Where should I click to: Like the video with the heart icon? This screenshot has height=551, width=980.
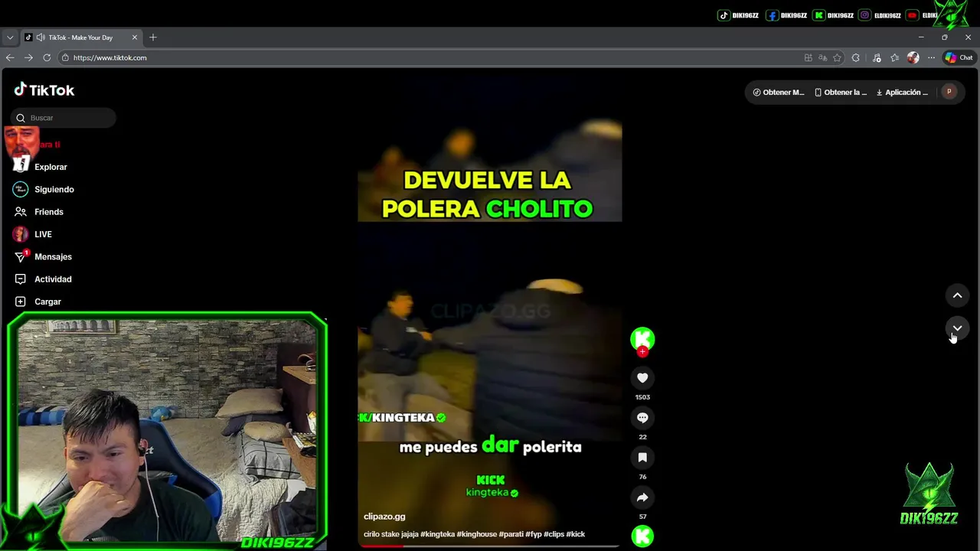click(642, 377)
